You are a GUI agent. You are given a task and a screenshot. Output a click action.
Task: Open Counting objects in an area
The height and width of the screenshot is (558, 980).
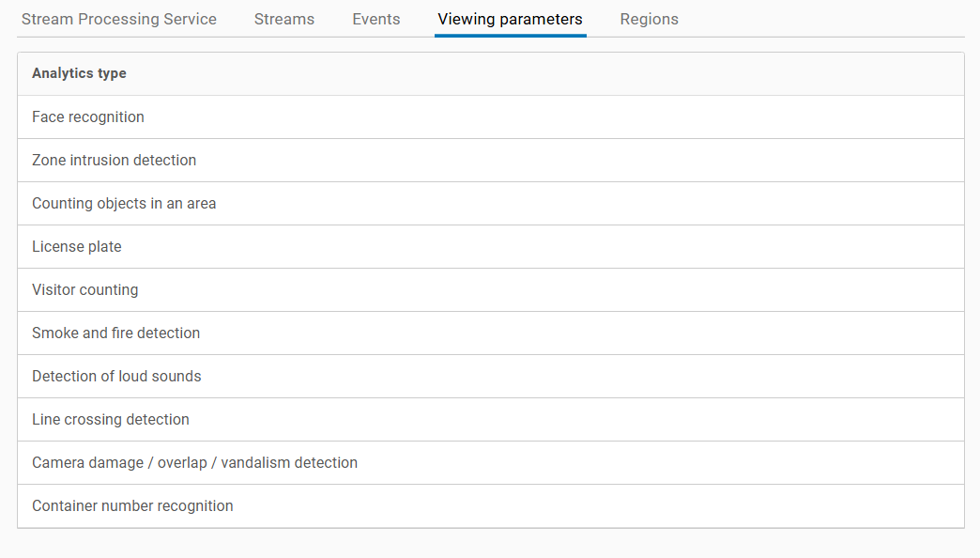pos(124,204)
